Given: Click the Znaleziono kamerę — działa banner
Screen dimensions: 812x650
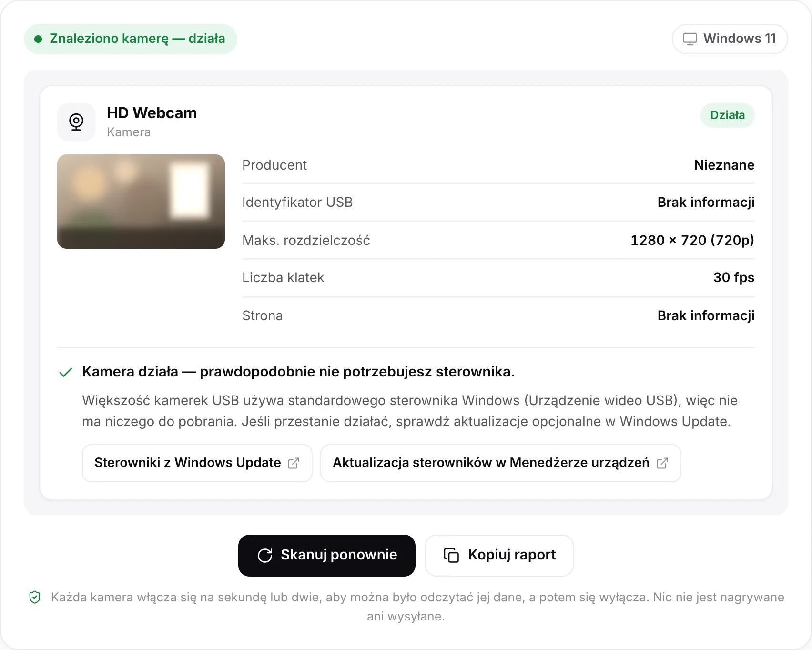Looking at the screenshot, I should pos(131,39).
